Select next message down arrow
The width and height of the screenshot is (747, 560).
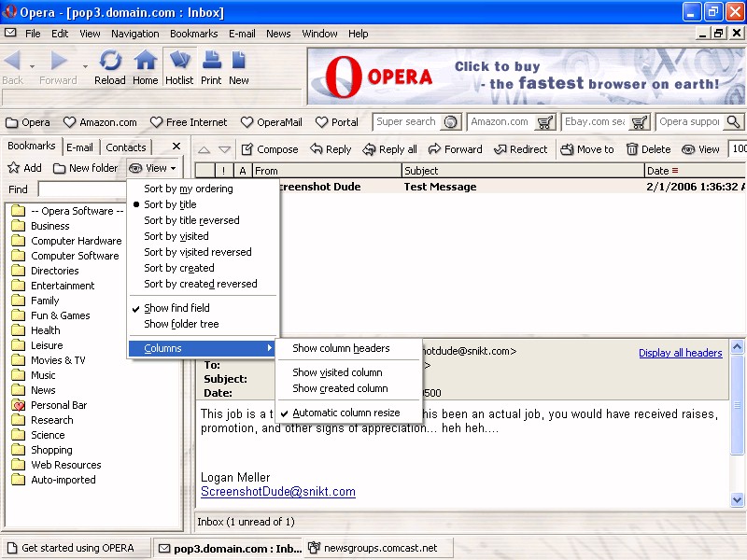[224, 150]
